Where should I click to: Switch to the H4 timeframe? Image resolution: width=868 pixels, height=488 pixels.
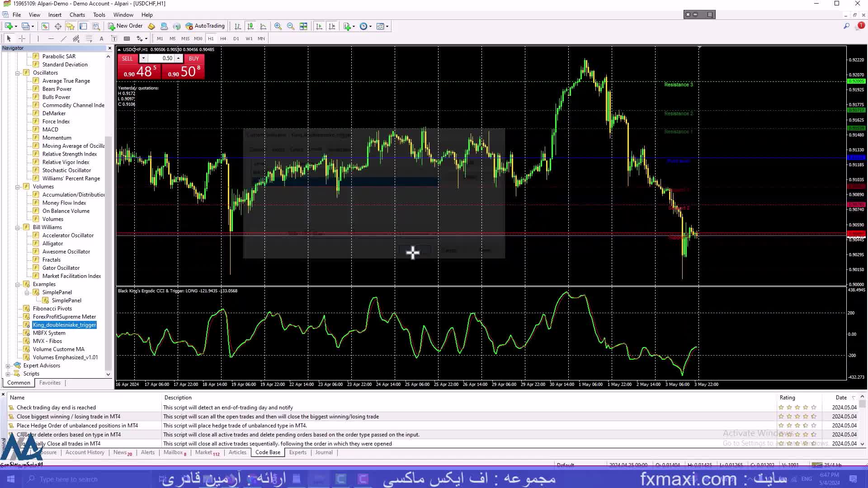tap(223, 38)
